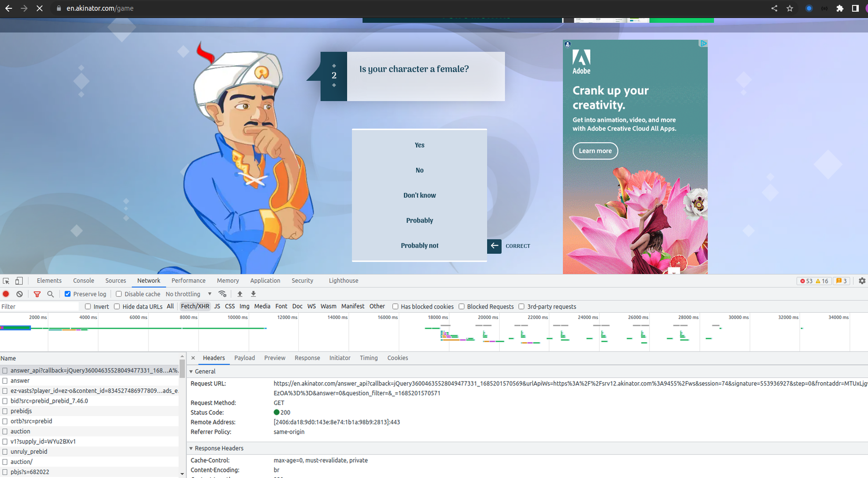Focus the network Filter text field

coord(39,307)
